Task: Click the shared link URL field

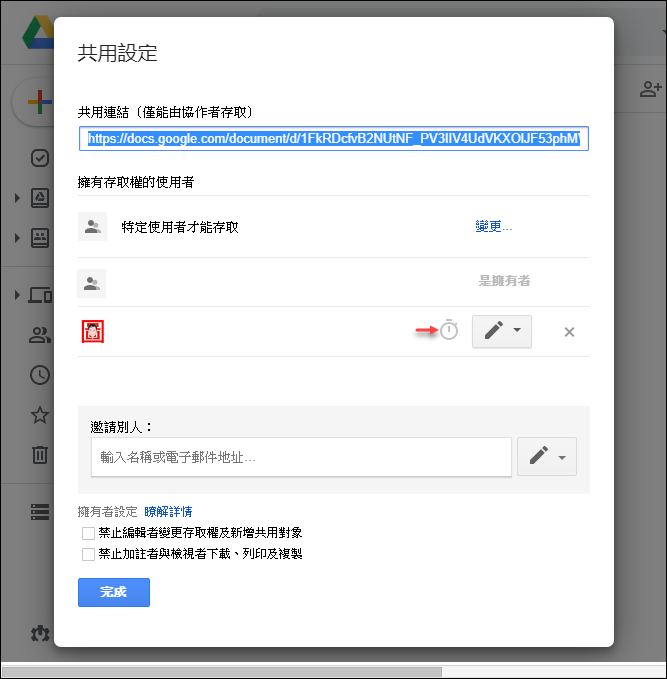Action: 334,139
